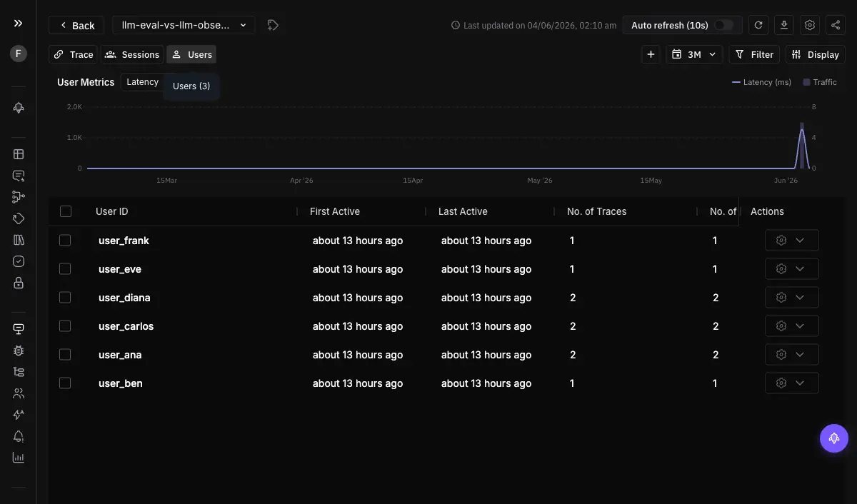This screenshot has height=504, width=857.
Task: Toggle the Traffic legend entry
Action: coord(820,82)
